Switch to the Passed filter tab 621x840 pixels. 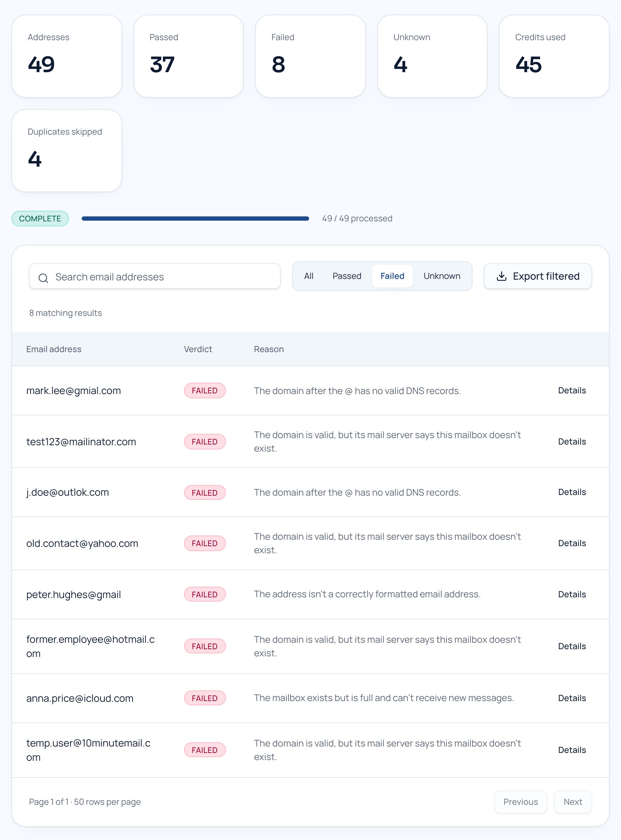[x=347, y=276]
